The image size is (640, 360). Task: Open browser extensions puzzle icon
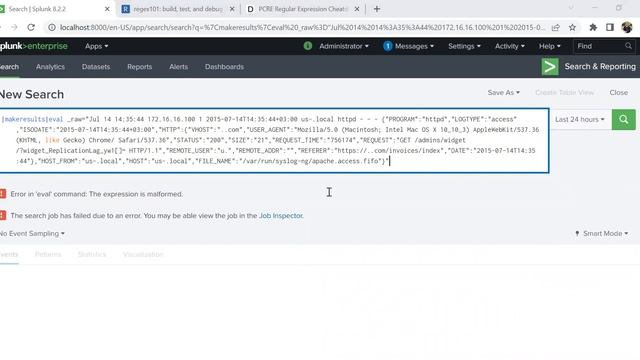[x=593, y=27]
